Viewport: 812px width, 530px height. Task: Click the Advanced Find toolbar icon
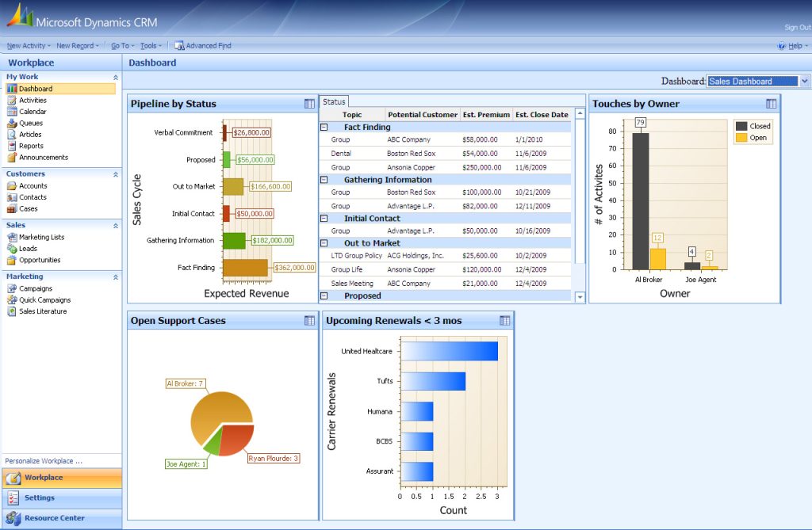pos(179,46)
